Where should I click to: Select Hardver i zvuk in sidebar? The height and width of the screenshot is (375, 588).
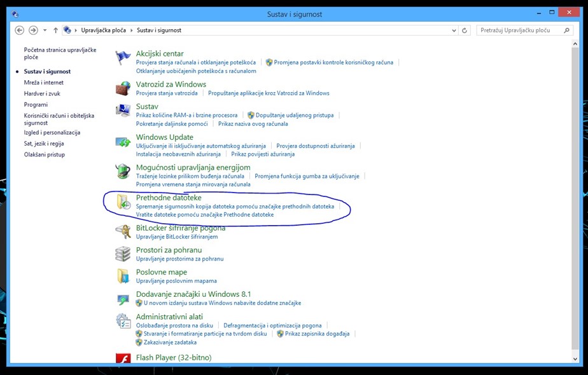(x=43, y=93)
